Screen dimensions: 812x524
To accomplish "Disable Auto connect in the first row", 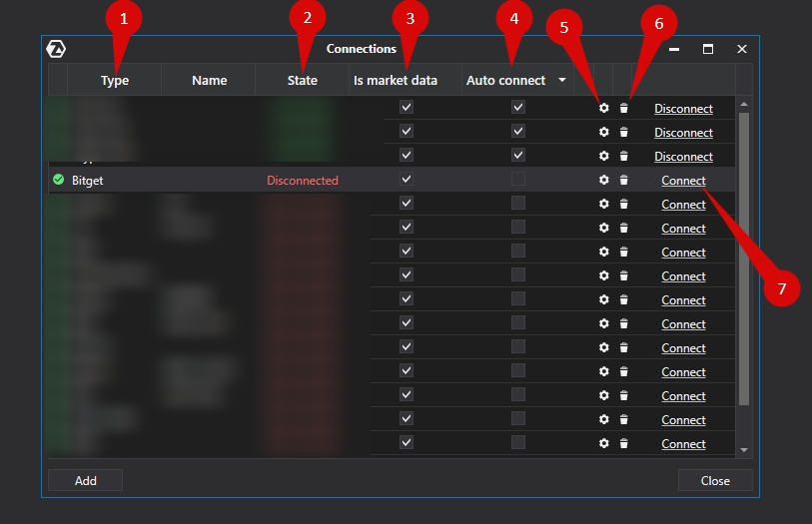I will (x=517, y=108).
